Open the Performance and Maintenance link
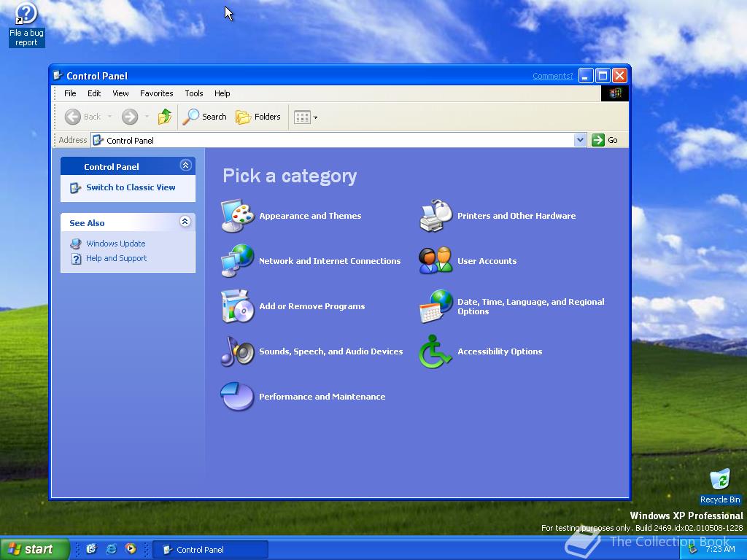 tap(322, 397)
